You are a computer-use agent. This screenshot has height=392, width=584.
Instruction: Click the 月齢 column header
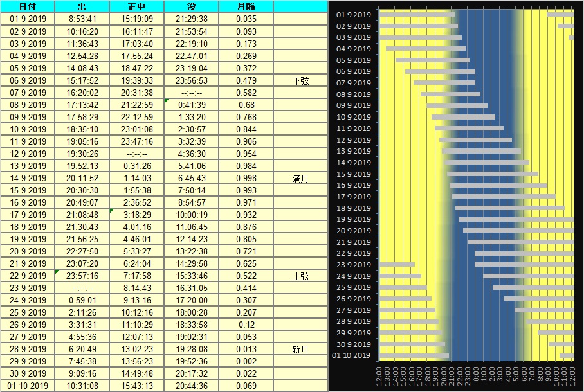coord(246,6)
